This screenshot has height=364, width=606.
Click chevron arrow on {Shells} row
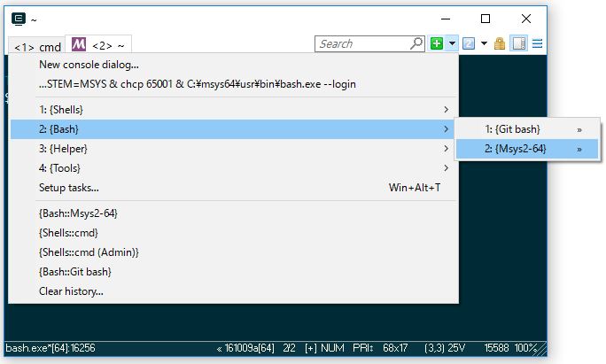click(x=446, y=110)
